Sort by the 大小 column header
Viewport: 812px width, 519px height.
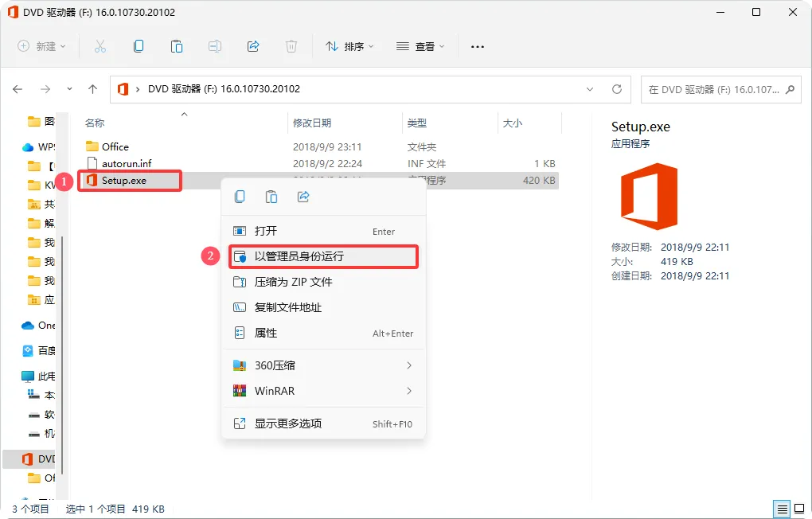pos(513,123)
